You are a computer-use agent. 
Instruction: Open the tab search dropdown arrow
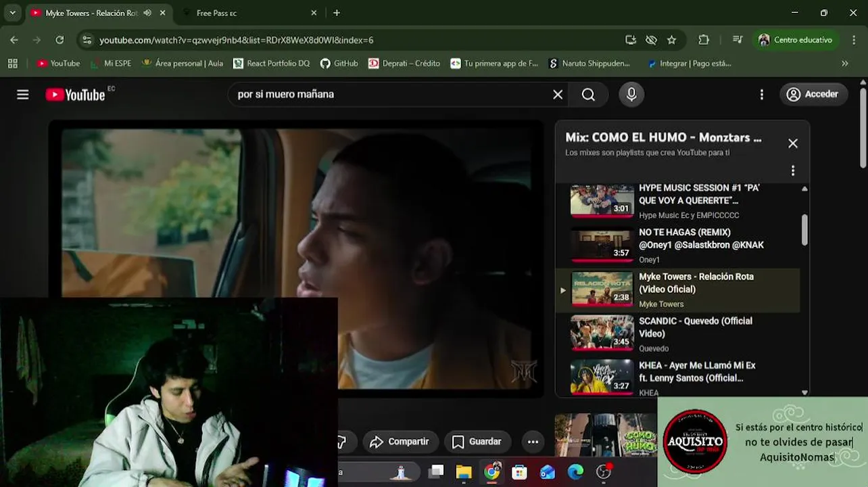pyautogui.click(x=12, y=13)
